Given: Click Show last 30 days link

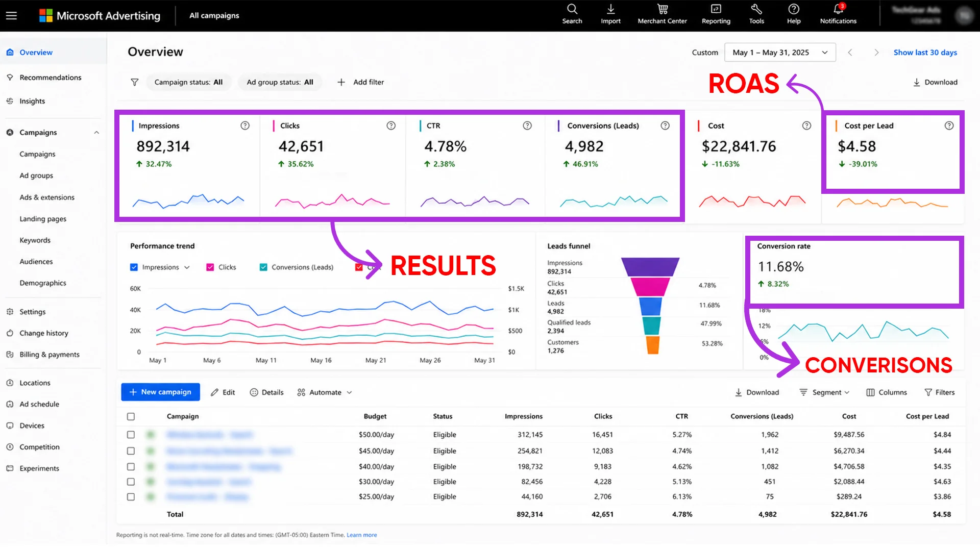Looking at the screenshot, I should [x=925, y=53].
